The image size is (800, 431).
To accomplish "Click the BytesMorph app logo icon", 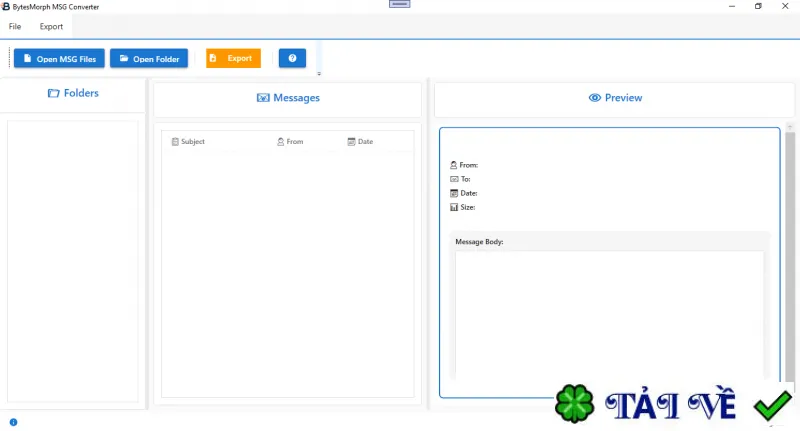I will click(6, 6).
